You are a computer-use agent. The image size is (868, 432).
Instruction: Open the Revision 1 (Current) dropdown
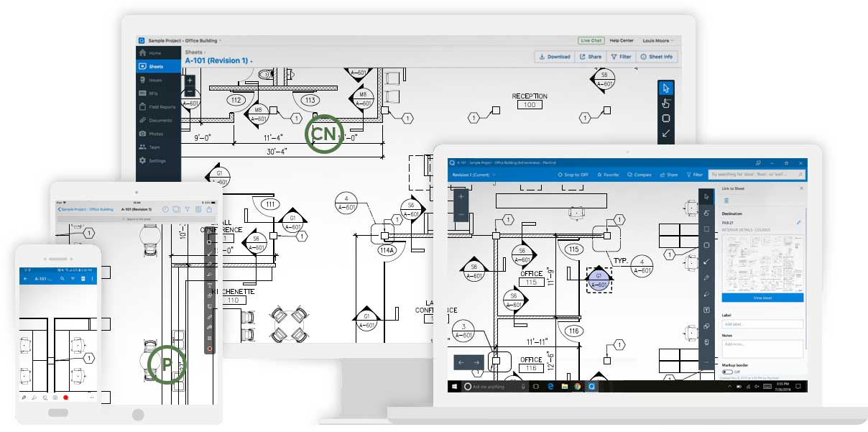click(474, 175)
